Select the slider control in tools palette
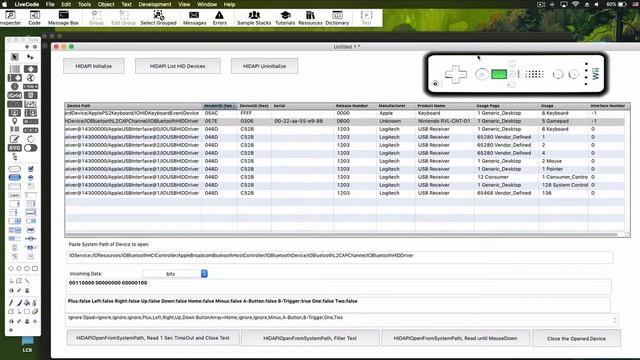The width and height of the screenshot is (640, 360). 31,238
